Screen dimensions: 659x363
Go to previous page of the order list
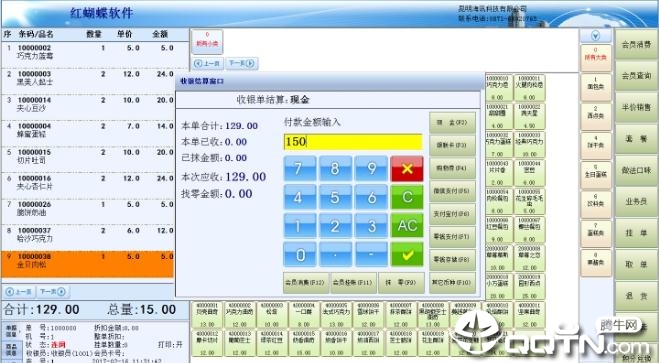pos(19,292)
